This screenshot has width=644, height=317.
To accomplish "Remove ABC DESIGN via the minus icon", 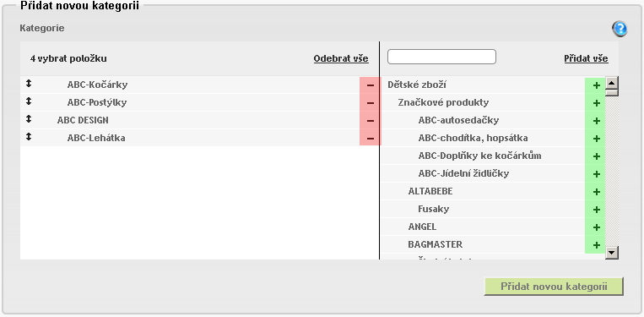I will click(x=370, y=121).
